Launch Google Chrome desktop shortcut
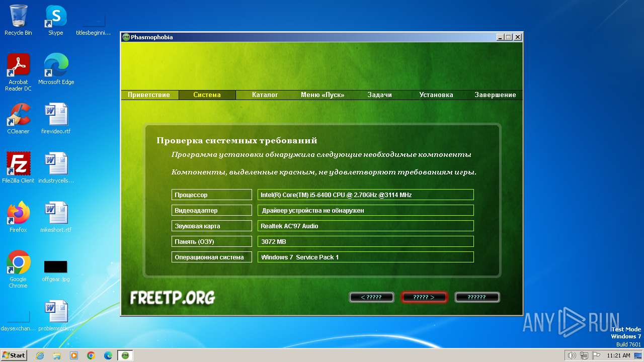 click(x=18, y=269)
